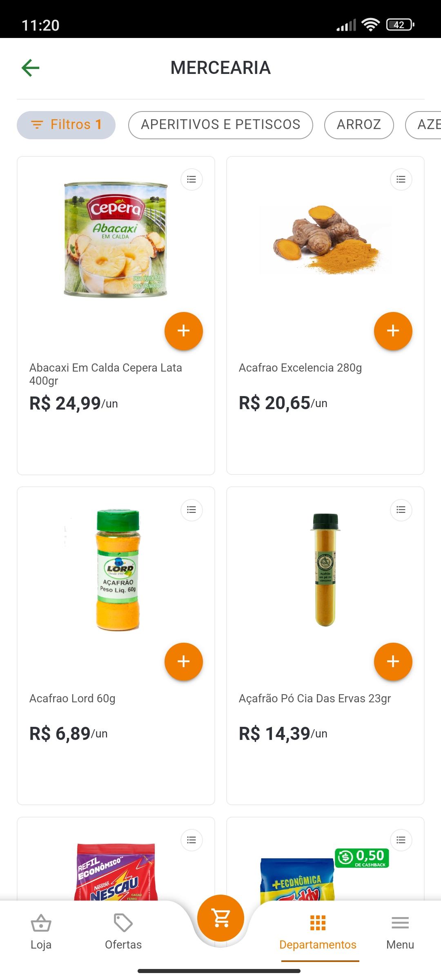The height and width of the screenshot is (980, 441).
Task: Open list icon on Cia Das Ervas card
Action: pyautogui.click(x=401, y=510)
